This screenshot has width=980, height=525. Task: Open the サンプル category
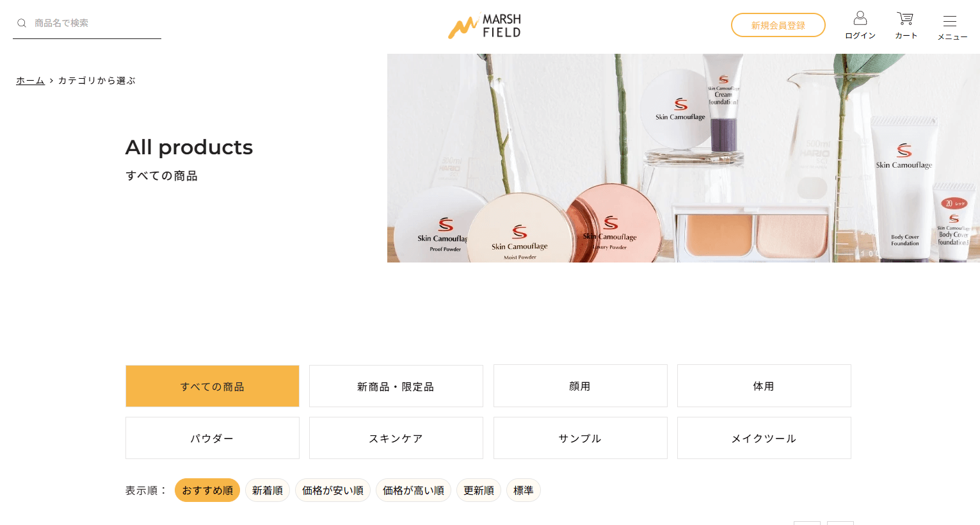click(580, 438)
